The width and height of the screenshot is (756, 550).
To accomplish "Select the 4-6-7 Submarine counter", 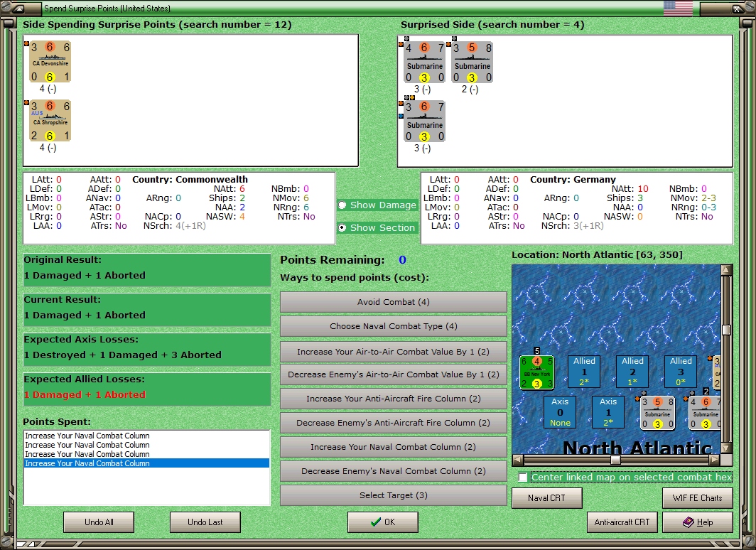I will [x=424, y=63].
